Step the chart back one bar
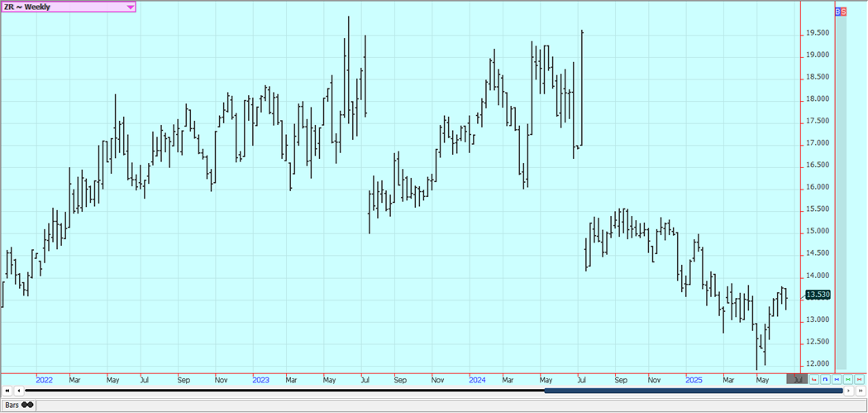This screenshot has width=868, height=413. [x=18, y=391]
